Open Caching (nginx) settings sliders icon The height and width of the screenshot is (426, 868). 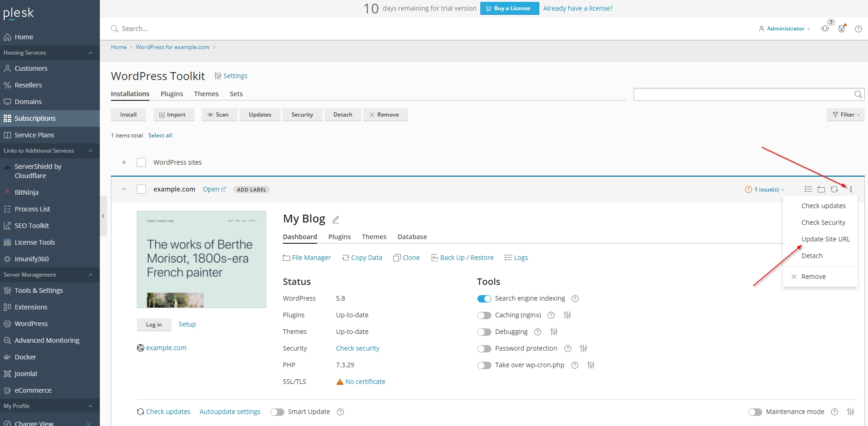[x=568, y=315]
